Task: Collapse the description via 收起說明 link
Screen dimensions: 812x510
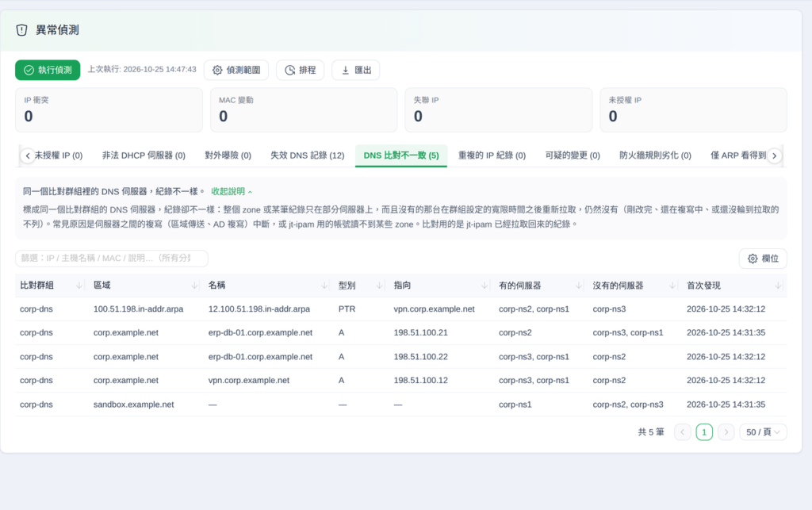Action: tap(232, 192)
